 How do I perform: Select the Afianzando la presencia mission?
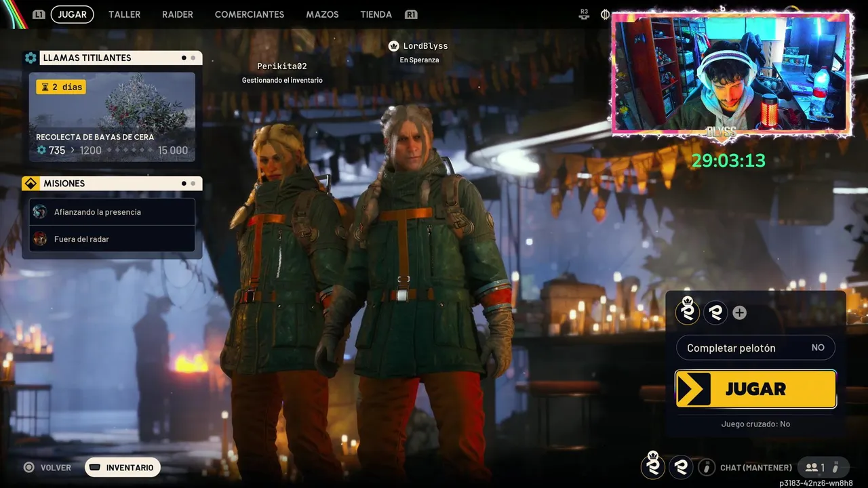(x=112, y=211)
